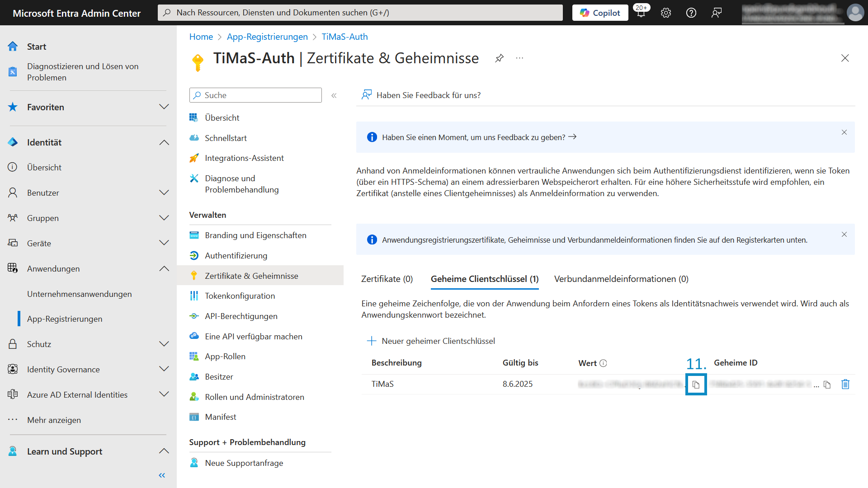868x488 pixels.
Task: Open TiMaS-Auth breadcrumb link
Action: [345, 37]
